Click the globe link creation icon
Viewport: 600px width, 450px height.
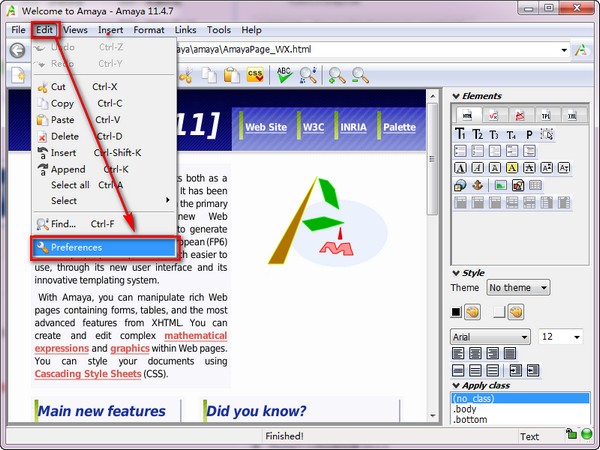click(x=460, y=186)
